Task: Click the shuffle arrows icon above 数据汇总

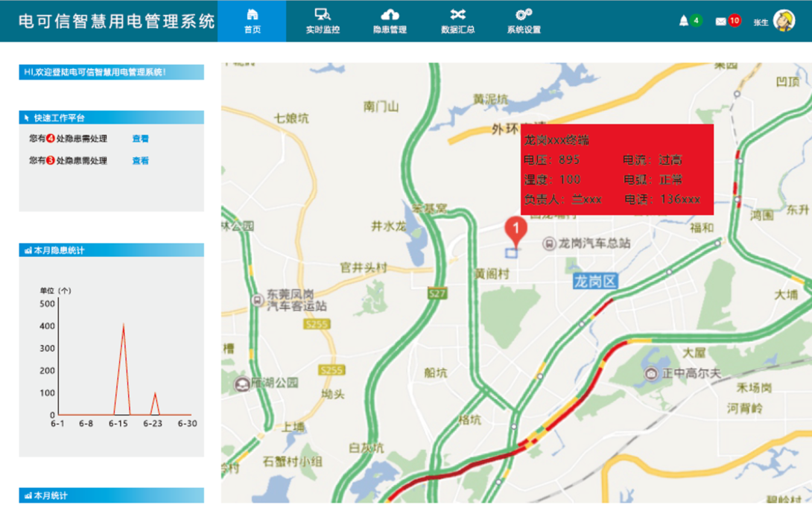Action: pyautogui.click(x=457, y=14)
